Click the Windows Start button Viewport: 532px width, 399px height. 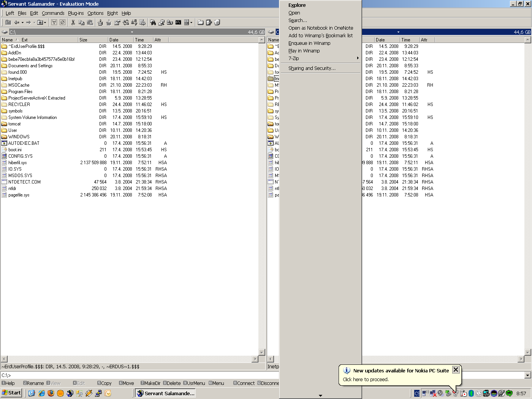11,393
